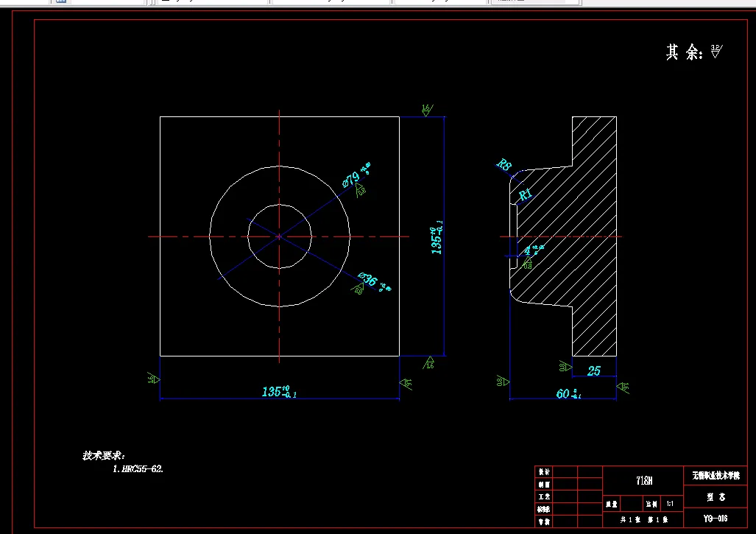The image size is (756, 534).
Task: Select the YG-016 drawing number
Action: [716, 518]
